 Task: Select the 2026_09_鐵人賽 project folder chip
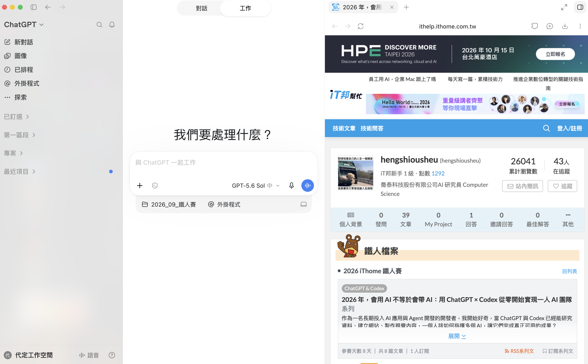[x=169, y=204]
